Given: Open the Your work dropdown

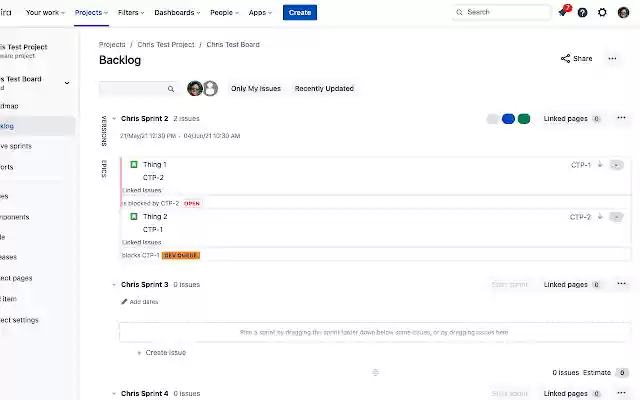Looking at the screenshot, I should [x=45, y=13].
